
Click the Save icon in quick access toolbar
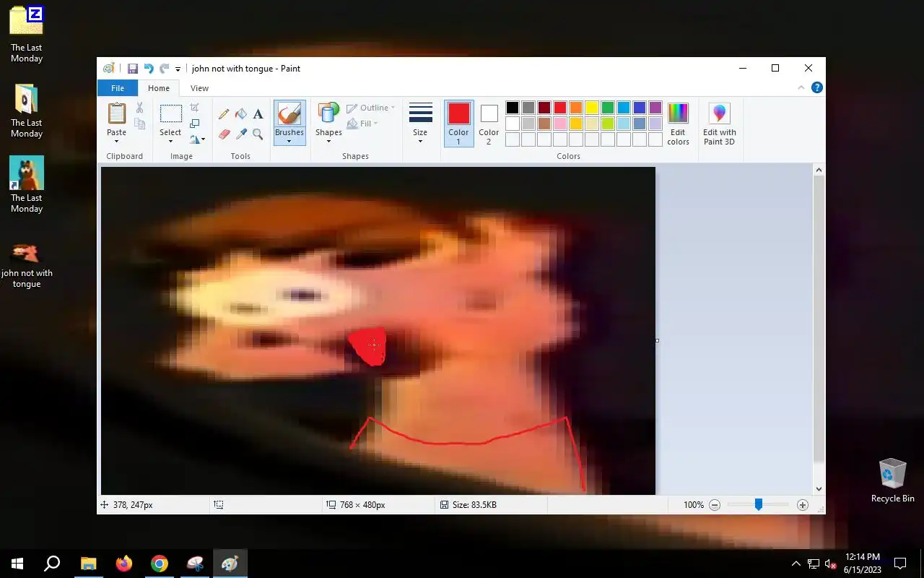tap(133, 69)
